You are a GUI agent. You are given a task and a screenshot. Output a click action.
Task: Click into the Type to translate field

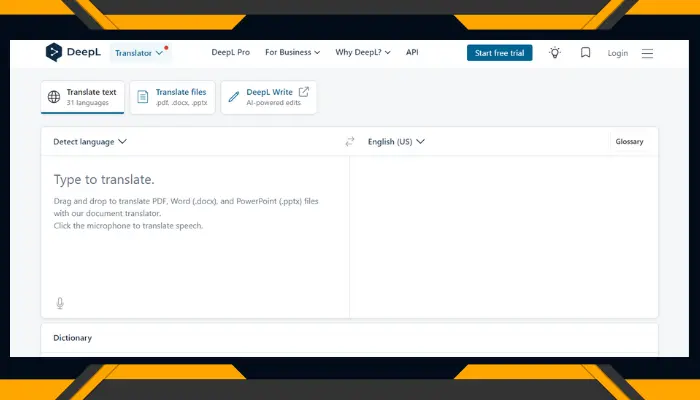195,237
